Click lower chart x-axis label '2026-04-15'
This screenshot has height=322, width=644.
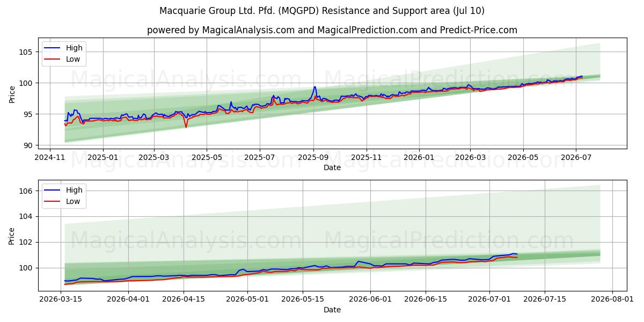(x=184, y=300)
